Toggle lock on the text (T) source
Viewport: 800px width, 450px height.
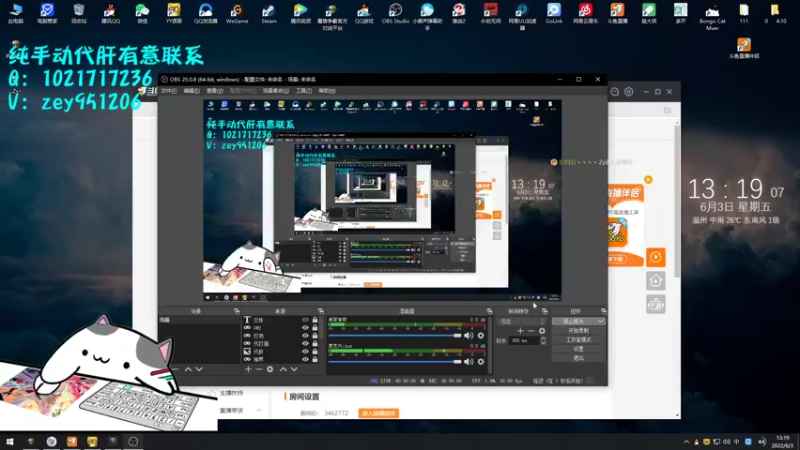315,320
